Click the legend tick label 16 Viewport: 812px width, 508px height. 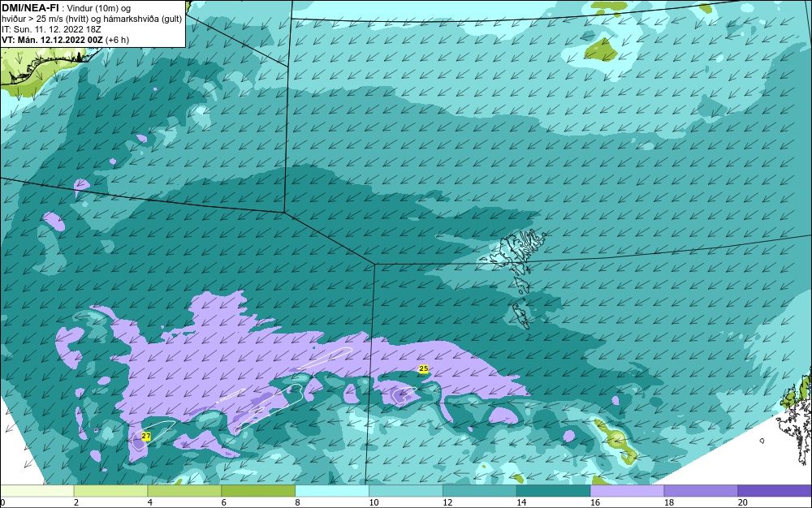[595, 503]
